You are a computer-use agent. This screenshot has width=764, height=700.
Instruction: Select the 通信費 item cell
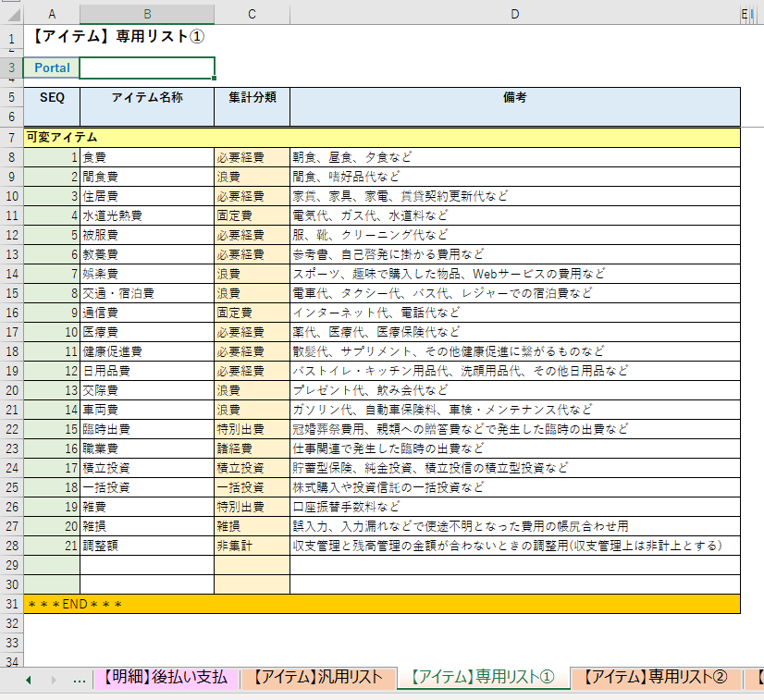pos(147,313)
